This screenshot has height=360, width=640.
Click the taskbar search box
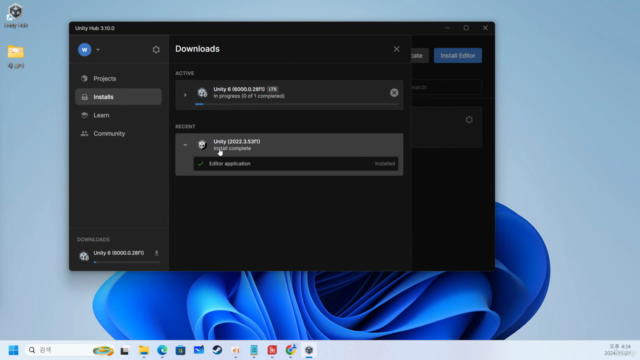tap(70, 350)
